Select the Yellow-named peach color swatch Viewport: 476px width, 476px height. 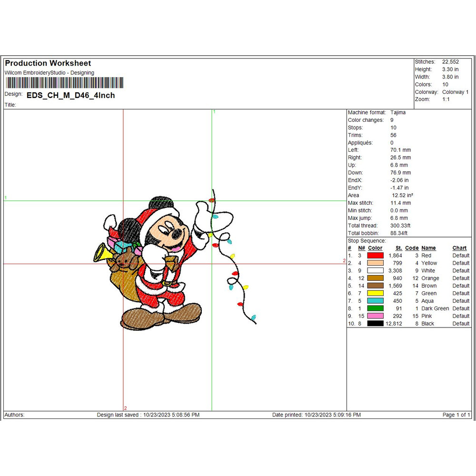(375, 263)
